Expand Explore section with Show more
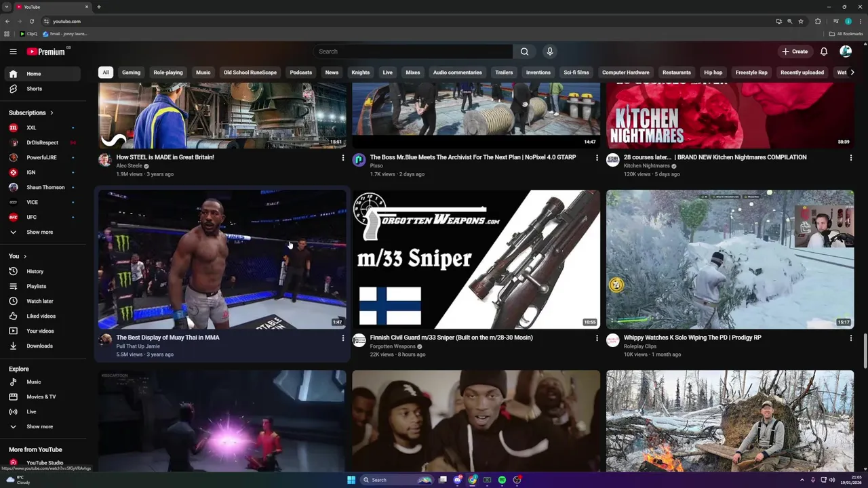The image size is (868, 488). click(x=42, y=426)
